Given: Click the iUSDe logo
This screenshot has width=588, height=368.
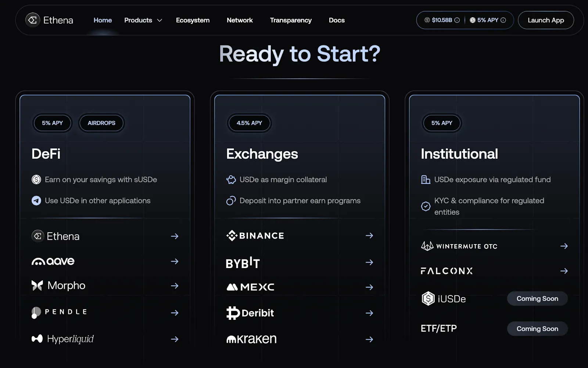Looking at the screenshot, I should [x=444, y=299].
